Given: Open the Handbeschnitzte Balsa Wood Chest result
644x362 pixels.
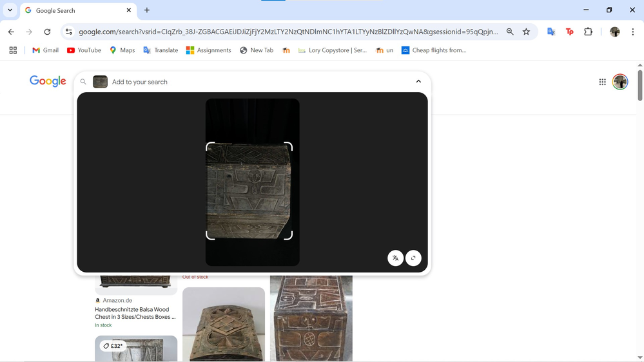Looking at the screenshot, I should point(135,313).
